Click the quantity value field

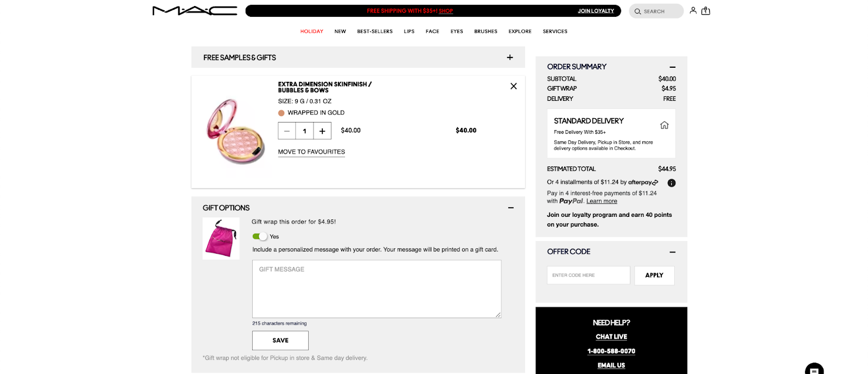[305, 131]
